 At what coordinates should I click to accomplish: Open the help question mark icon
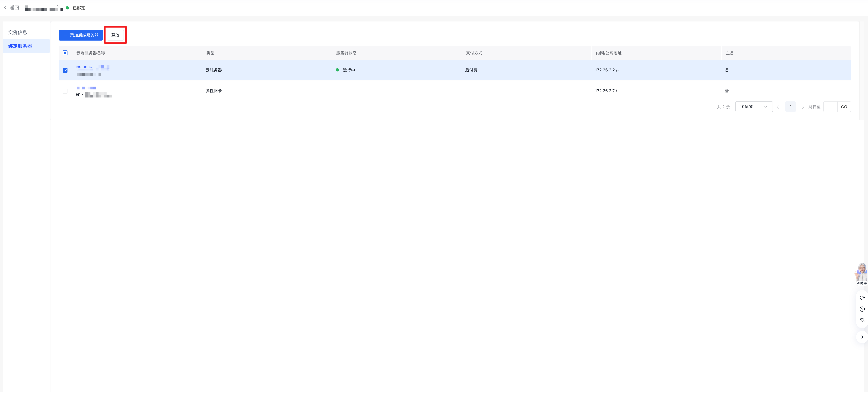pos(862,309)
